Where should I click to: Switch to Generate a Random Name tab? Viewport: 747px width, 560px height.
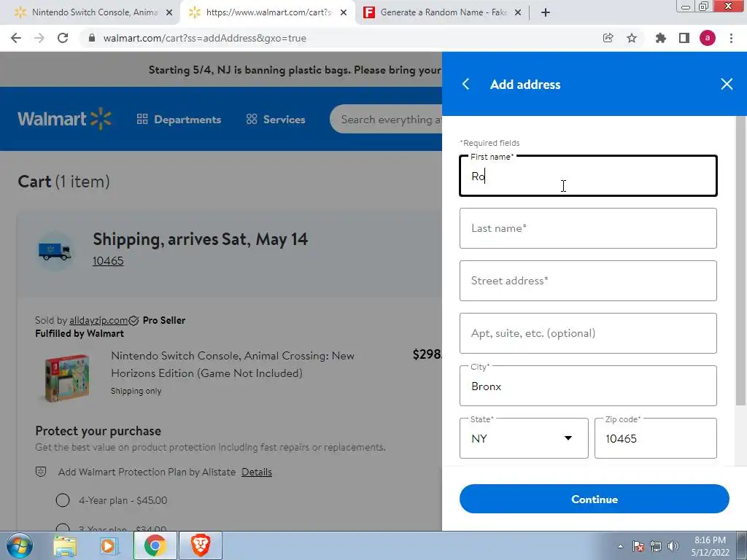click(x=442, y=12)
